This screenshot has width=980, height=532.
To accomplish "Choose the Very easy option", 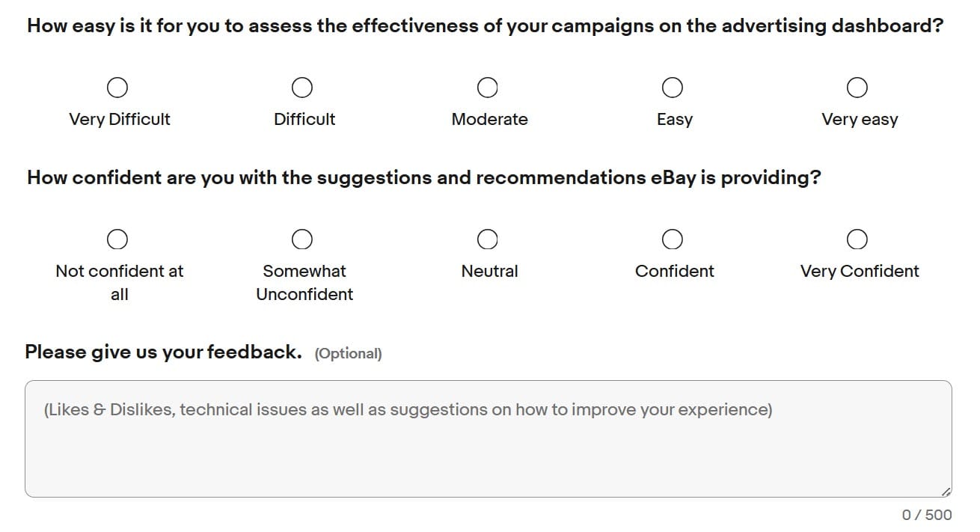I will point(857,88).
